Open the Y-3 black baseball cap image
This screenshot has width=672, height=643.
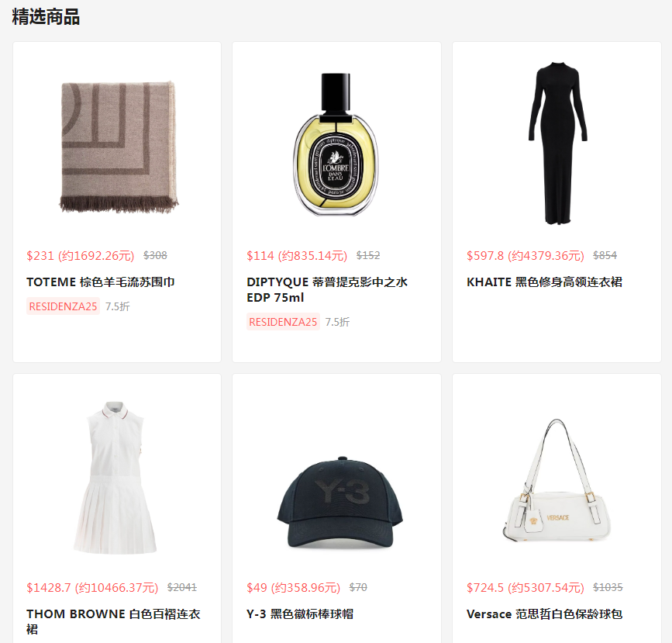point(339,503)
